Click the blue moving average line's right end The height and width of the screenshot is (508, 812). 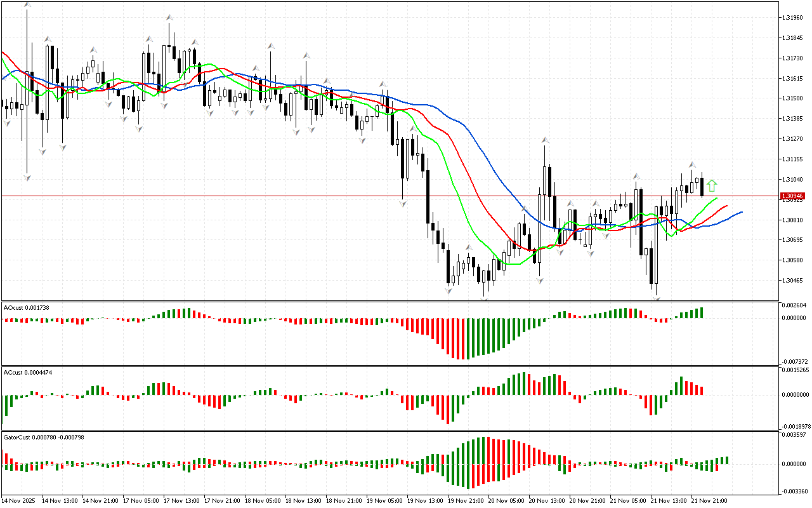pyautogui.click(x=741, y=212)
